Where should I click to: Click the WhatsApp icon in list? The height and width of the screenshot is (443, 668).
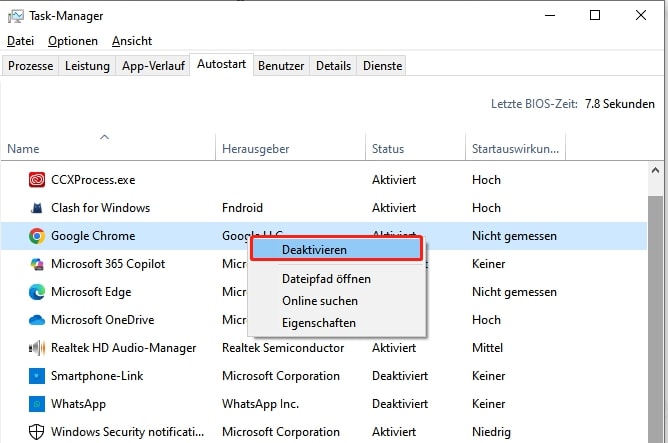point(37,404)
